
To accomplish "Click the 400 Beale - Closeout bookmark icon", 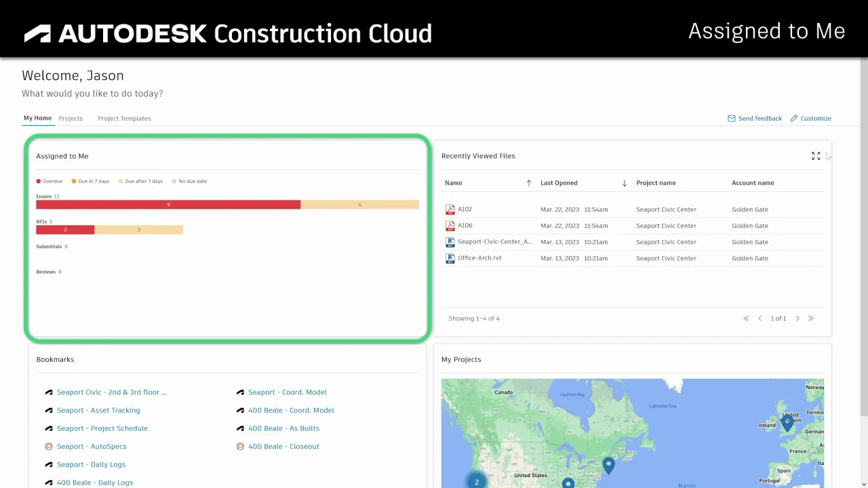I will pos(240,447).
